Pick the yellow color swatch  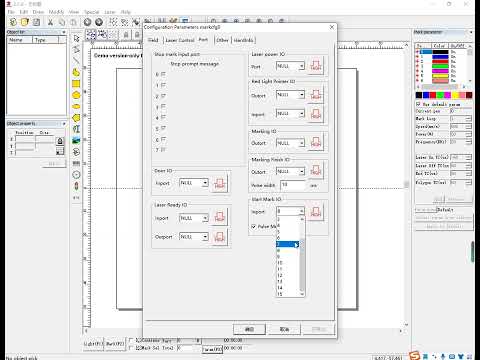[x=455, y=95]
